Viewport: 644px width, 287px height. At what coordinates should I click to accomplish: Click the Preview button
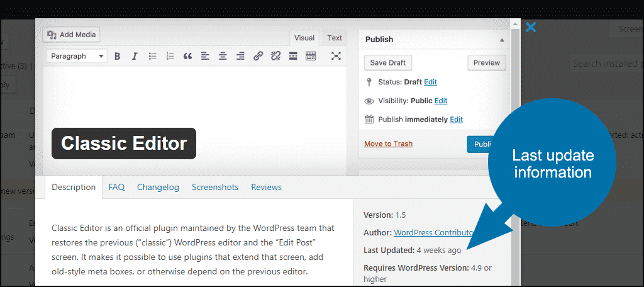click(x=487, y=63)
